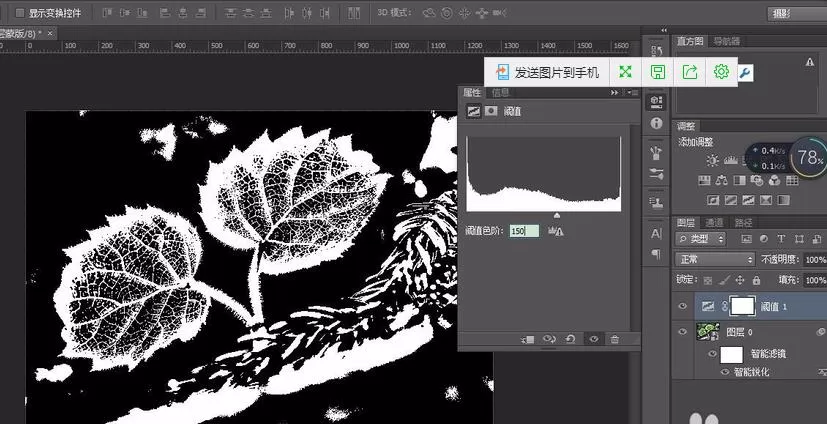Open the 3D properties icon in side dock
This screenshot has height=424, width=827.
point(657,101)
